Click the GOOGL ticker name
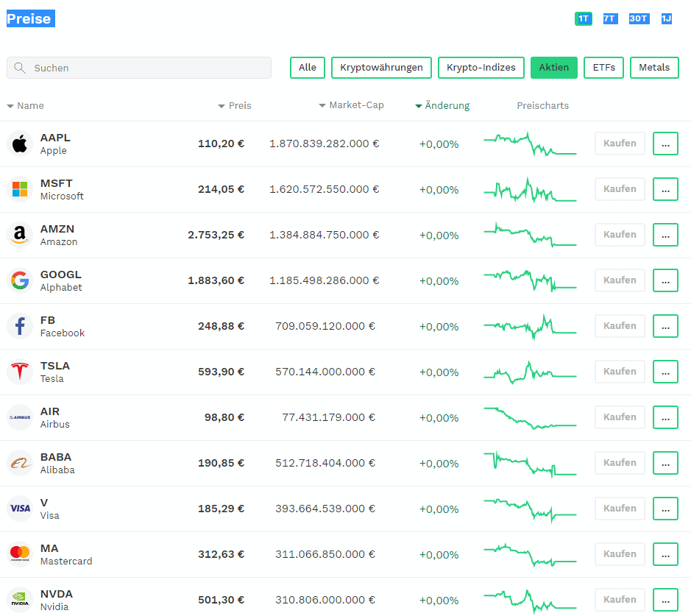The height and width of the screenshot is (616, 691). click(x=61, y=275)
